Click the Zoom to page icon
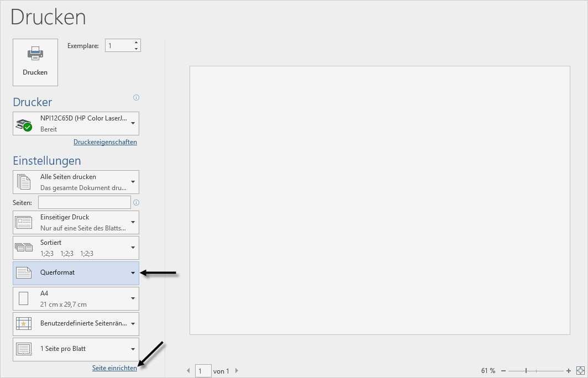This screenshot has width=588, height=378. pyautogui.click(x=580, y=371)
